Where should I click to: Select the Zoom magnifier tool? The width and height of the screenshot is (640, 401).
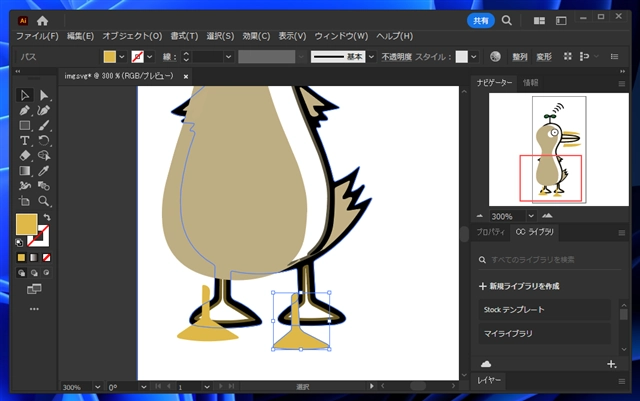[x=44, y=201]
